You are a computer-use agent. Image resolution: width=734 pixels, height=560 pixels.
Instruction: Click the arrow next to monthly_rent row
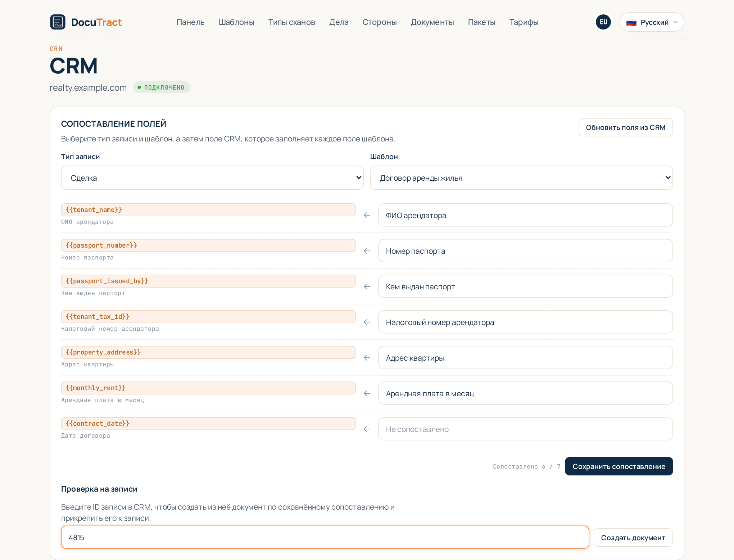coord(367,393)
